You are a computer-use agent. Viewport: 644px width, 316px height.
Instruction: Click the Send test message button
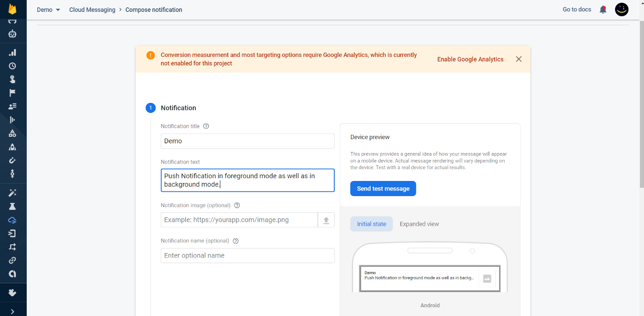click(x=383, y=189)
